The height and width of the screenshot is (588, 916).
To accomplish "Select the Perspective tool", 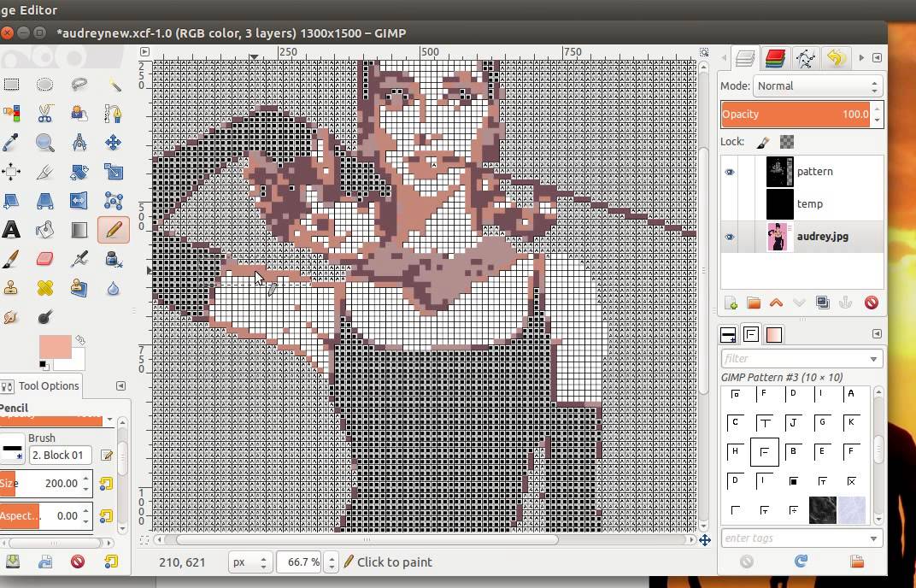I will coord(45,201).
